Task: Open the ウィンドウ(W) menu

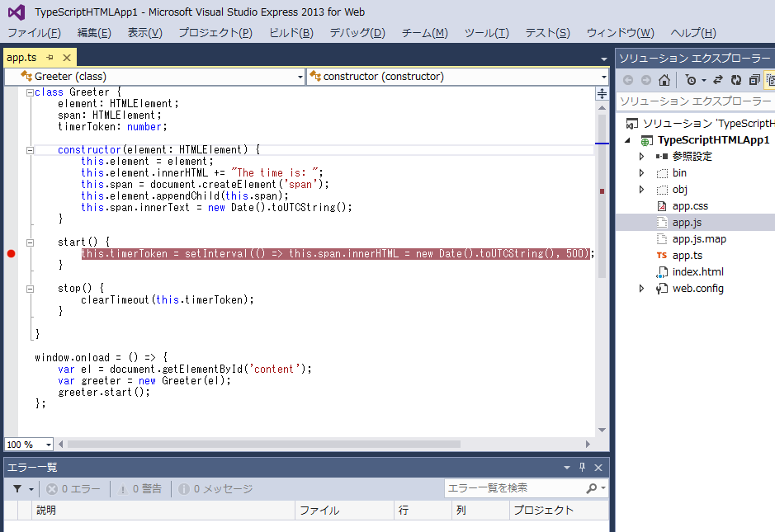Action: (621, 33)
